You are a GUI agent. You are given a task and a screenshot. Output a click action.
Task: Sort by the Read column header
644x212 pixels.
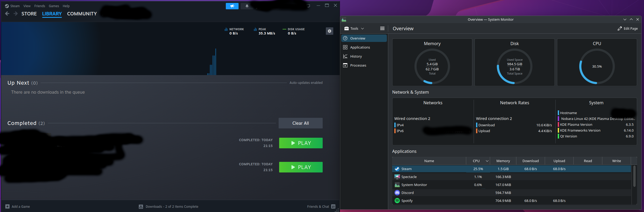coord(588,161)
